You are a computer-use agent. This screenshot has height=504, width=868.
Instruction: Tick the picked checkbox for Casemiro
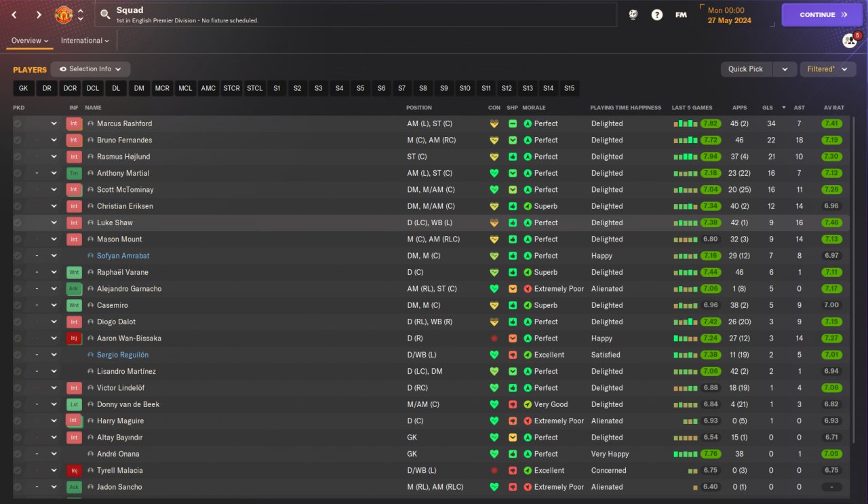point(18,305)
